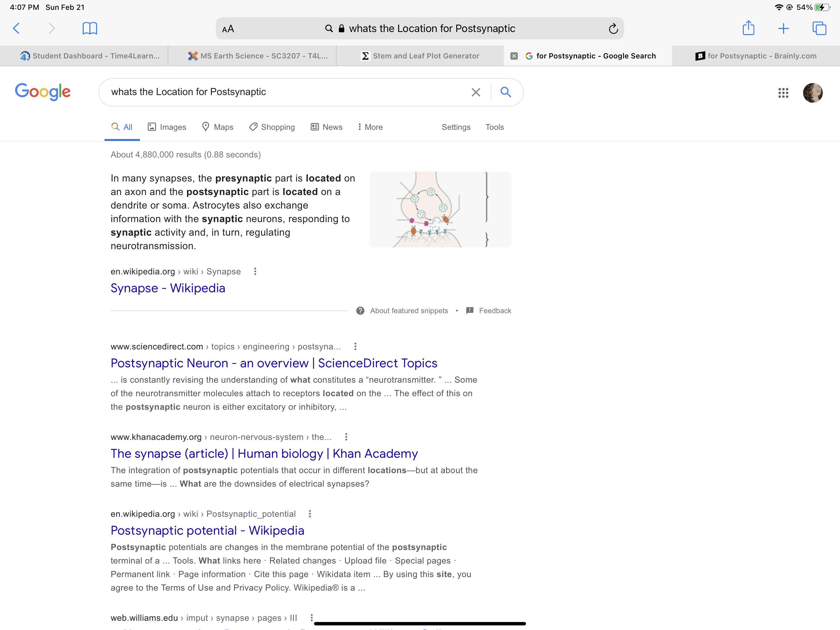The height and width of the screenshot is (630, 840).
Task: Tap the share sheet icon
Action: [x=748, y=28]
